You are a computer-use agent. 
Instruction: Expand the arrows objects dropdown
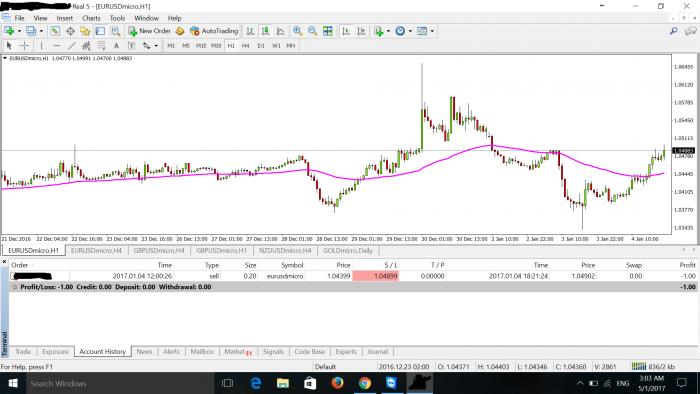[156, 46]
